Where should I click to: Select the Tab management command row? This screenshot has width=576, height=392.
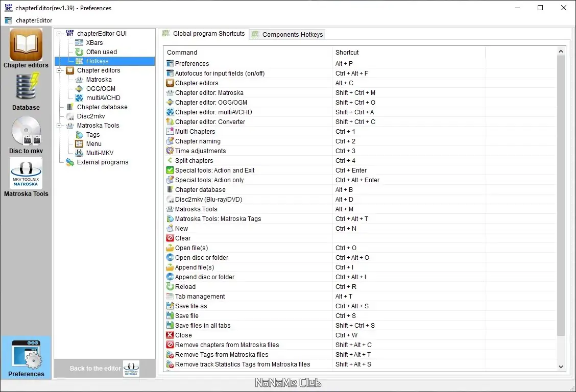[360, 296]
